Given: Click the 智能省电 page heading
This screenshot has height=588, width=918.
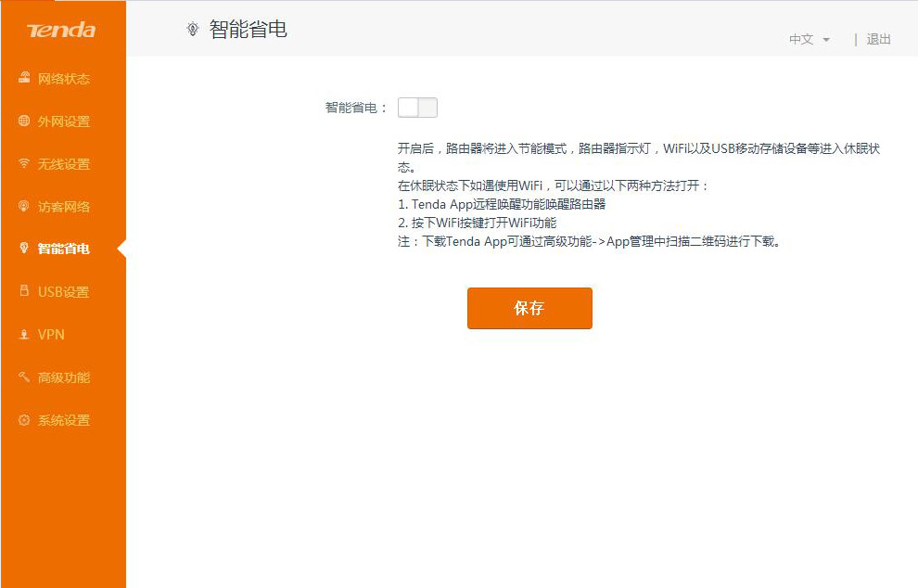Looking at the screenshot, I should pos(249,30).
